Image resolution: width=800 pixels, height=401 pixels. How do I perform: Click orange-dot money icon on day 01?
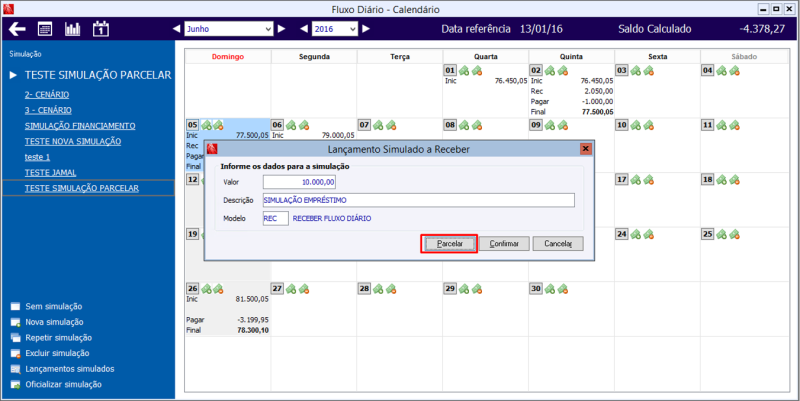pos(477,70)
